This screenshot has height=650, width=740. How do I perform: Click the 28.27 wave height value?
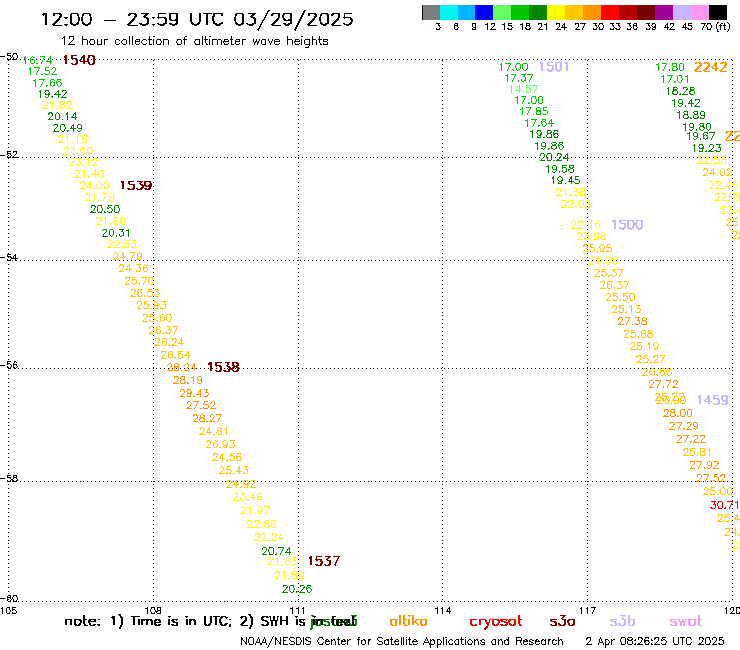coord(207,418)
